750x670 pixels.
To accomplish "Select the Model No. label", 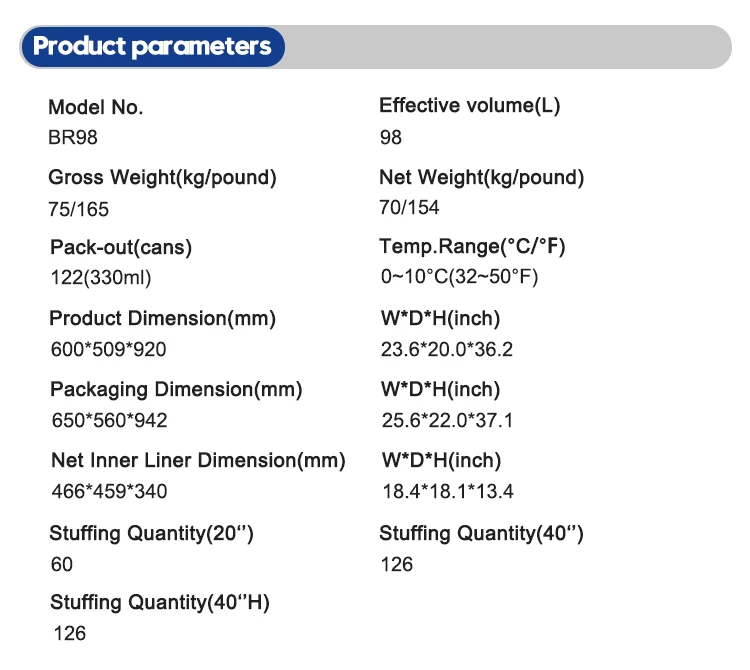I will [96, 108].
